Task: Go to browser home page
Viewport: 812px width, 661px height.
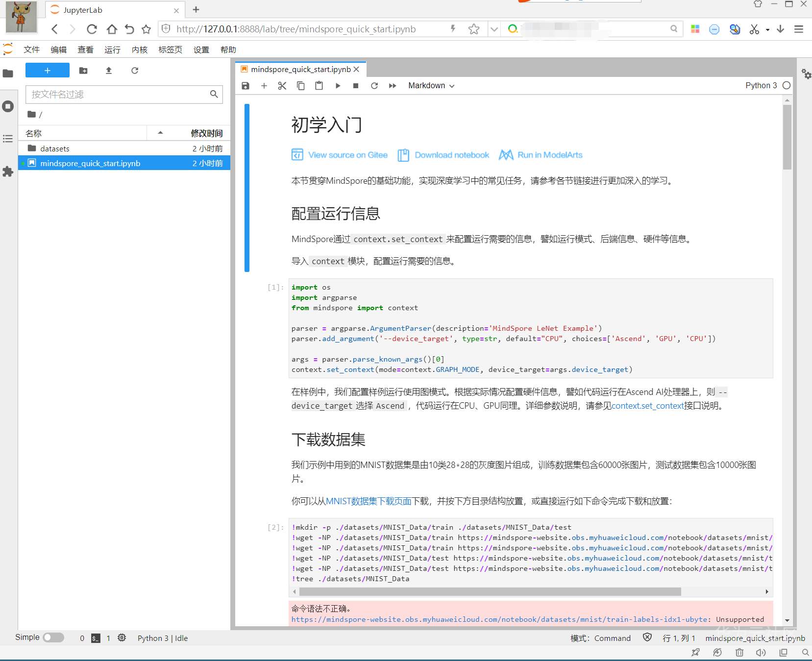Action: coord(112,29)
